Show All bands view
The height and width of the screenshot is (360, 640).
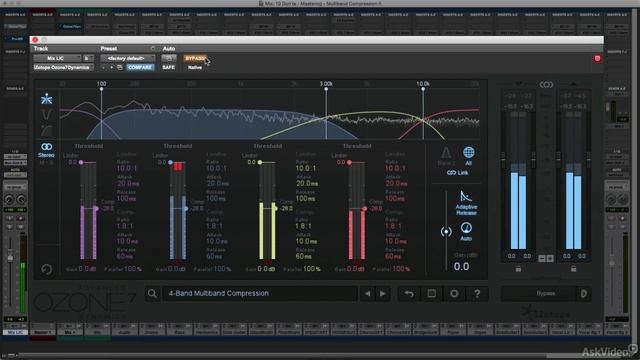tap(468, 156)
